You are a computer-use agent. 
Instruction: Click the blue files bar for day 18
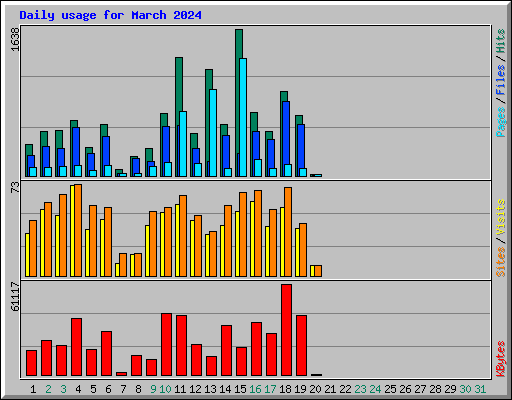[286, 133]
